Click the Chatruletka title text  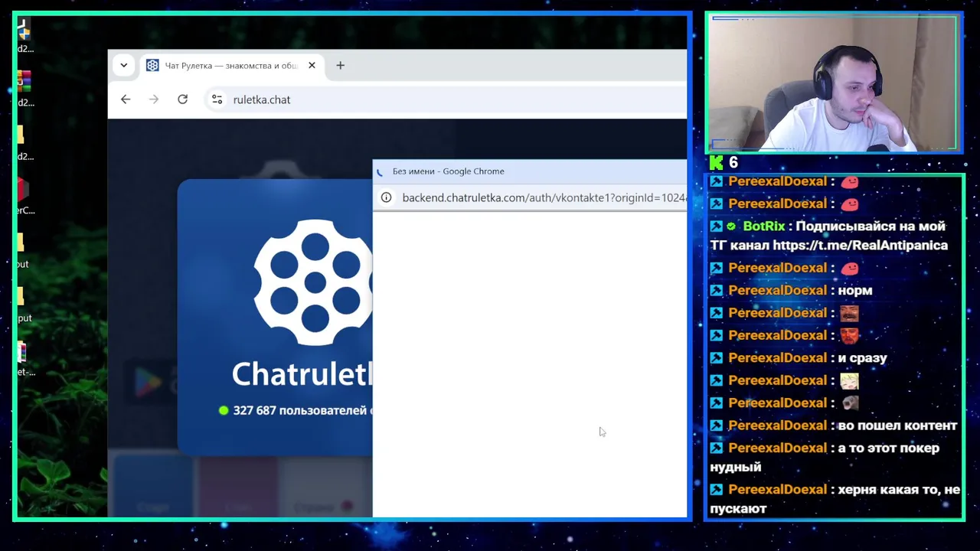pos(302,373)
